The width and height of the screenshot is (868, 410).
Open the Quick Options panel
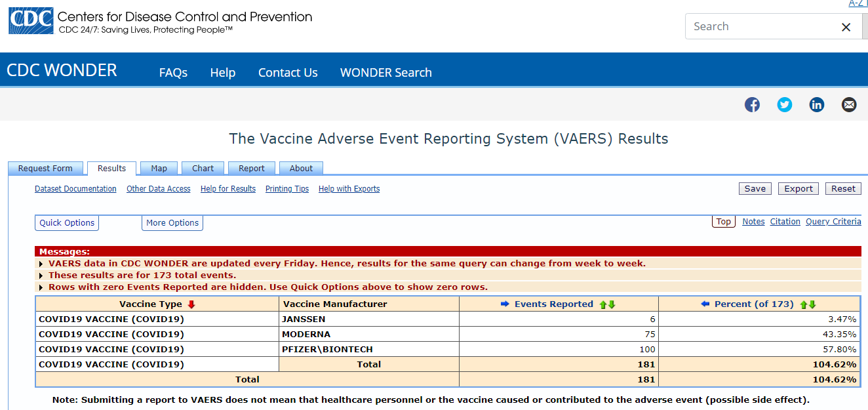click(x=67, y=223)
